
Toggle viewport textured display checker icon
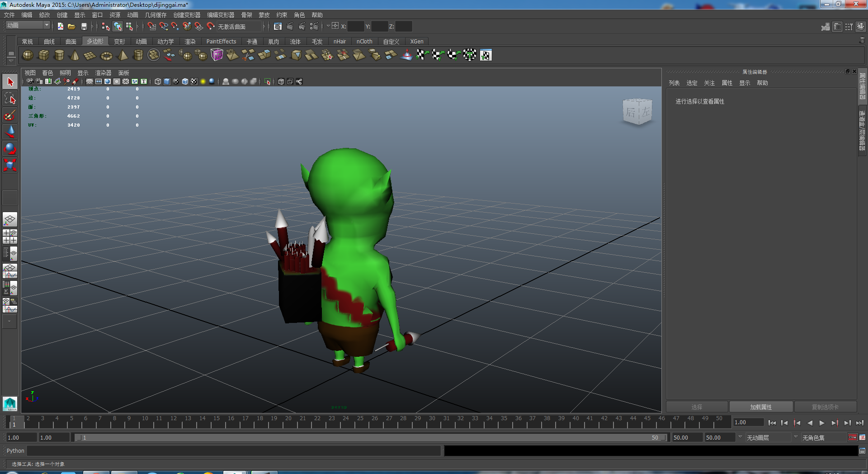click(194, 81)
